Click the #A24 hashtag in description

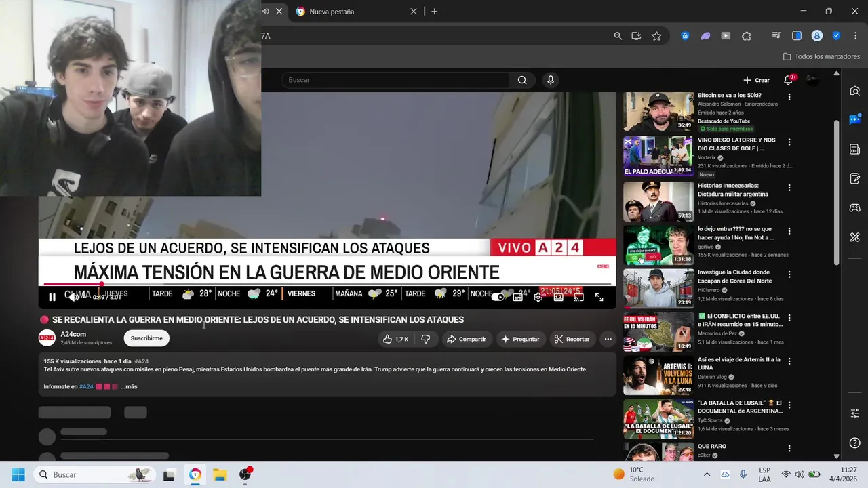86,386
